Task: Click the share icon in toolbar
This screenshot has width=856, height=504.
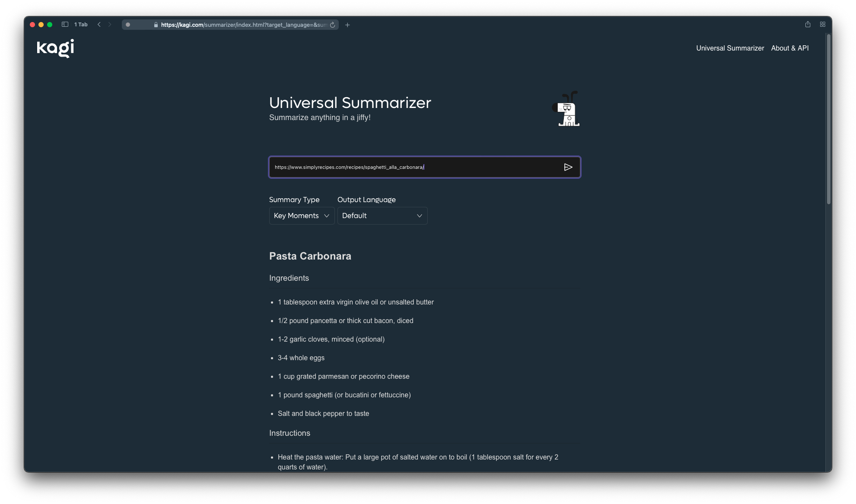Action: click(808, 25)
